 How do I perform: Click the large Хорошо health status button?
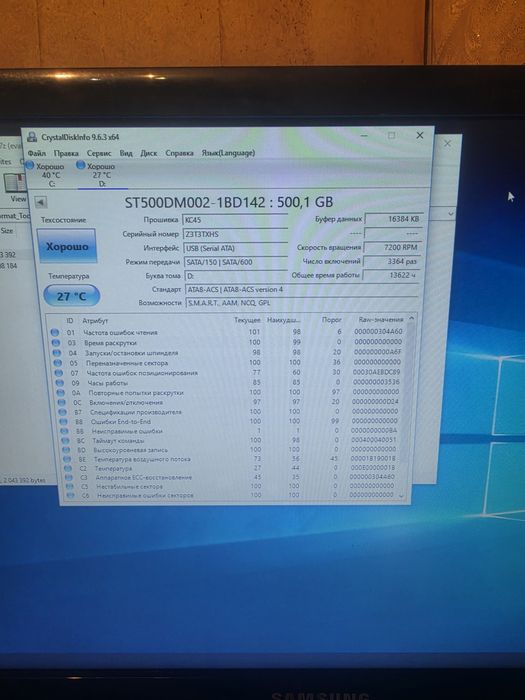click(x=67, y=246)
